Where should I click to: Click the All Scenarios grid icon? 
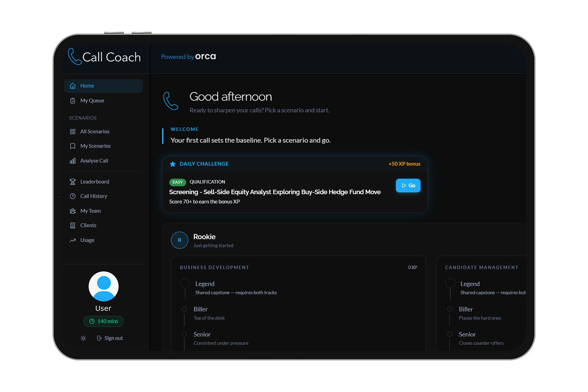(x=73, y=131)
